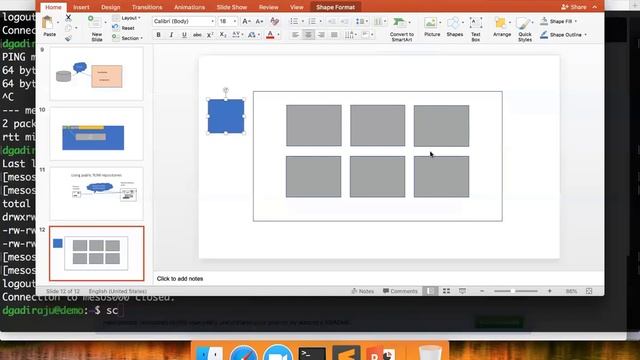The width and height of the screenshot is (640, 360).
Task: Open the Slide Show tab
Action: (x=232, y=7)
